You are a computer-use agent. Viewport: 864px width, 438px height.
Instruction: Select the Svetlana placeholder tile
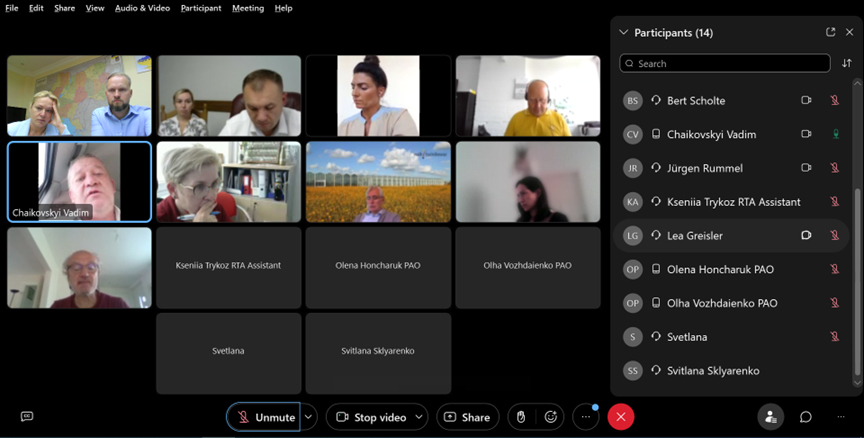click(x=229, y=353)
